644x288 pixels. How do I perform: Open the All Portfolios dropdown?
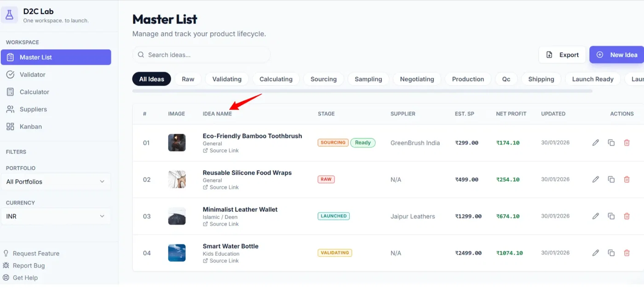(56, 182)
